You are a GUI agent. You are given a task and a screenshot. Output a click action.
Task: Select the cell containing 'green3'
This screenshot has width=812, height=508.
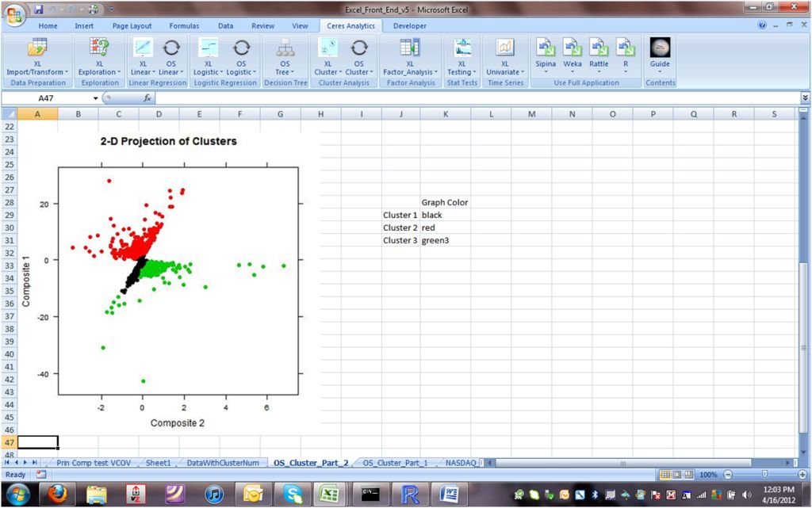[x=445, y=240]
